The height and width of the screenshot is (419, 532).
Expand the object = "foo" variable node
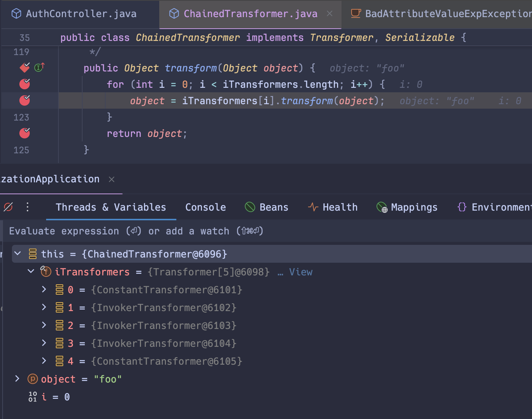point(17,379)
